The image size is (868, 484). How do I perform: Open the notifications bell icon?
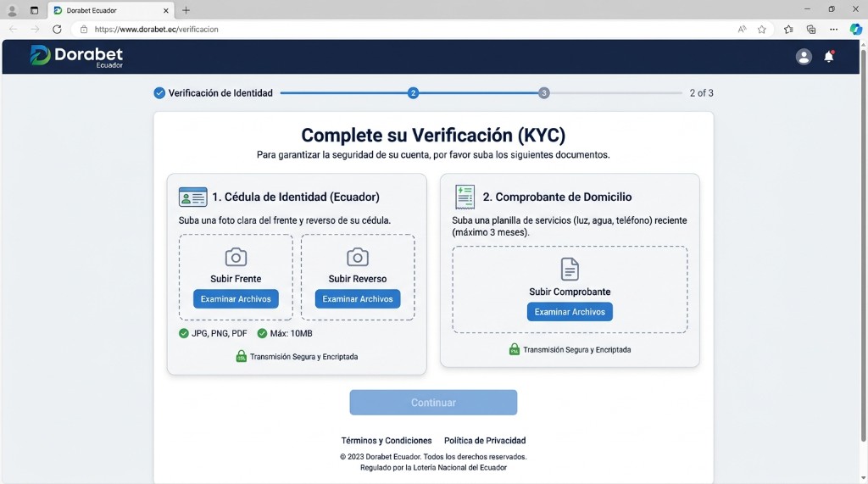[829, 57]
